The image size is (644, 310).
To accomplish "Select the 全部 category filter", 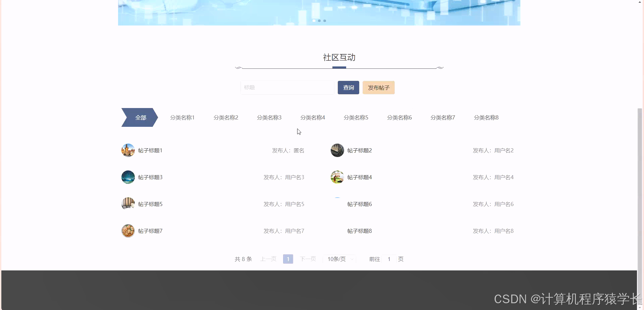I will click(x=141, y=117).
